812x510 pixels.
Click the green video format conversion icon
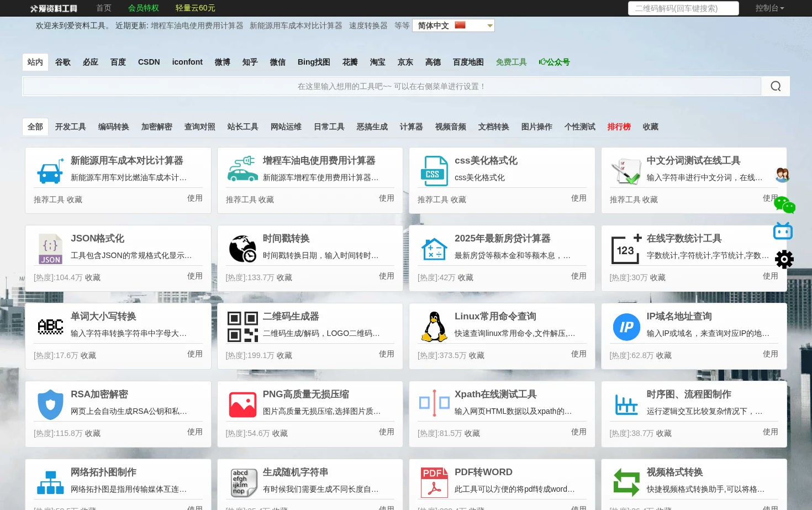626,482
